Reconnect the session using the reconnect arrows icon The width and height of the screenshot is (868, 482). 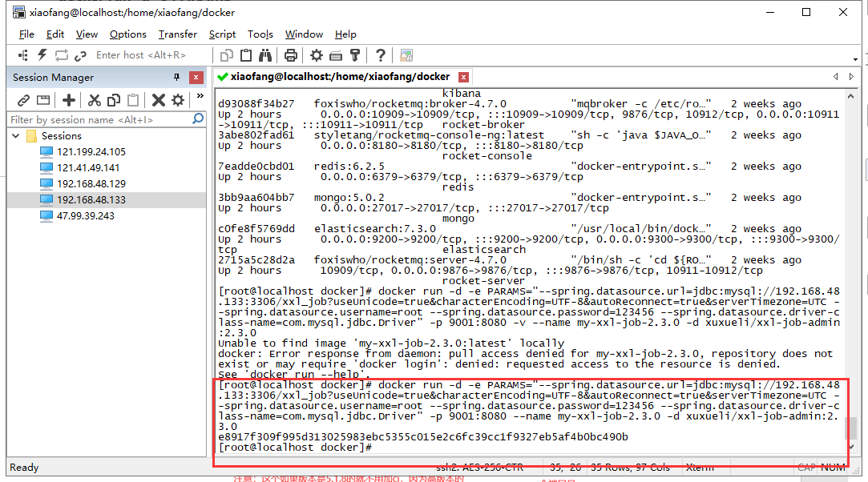click(x=62, y=54)
